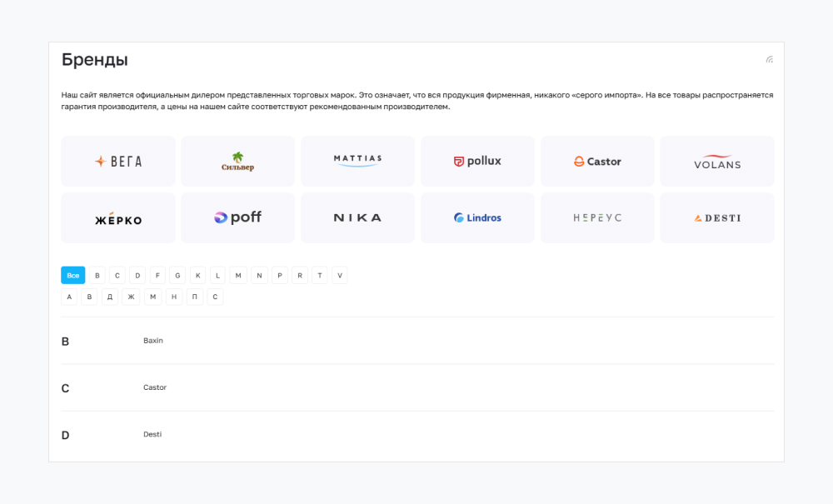Click the small icon right of Бренды heading
The height and width of the screenshot is (504, 833).
point(770,60)
